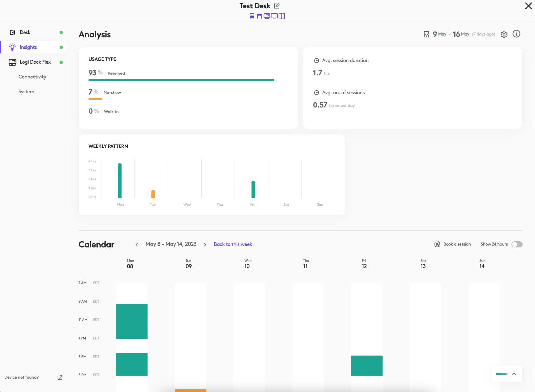Click Back to this week link

click(233, 244)
